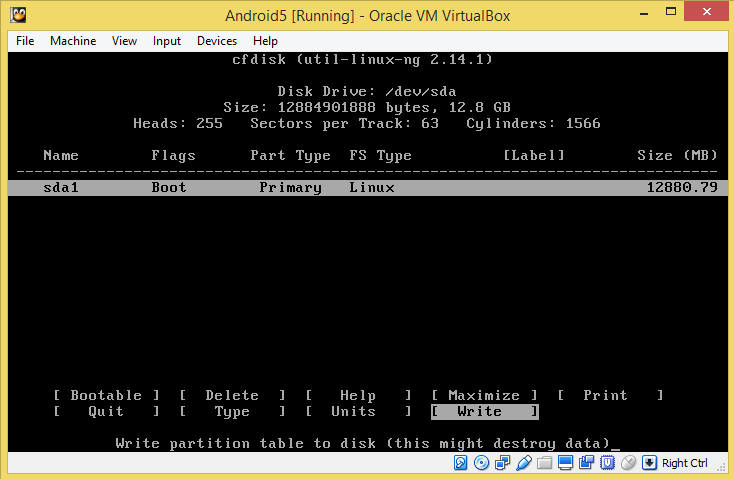This screenshot has height=479, width=734.
Task: Select the cfdisk Maximize option
Action: point(484,395)
